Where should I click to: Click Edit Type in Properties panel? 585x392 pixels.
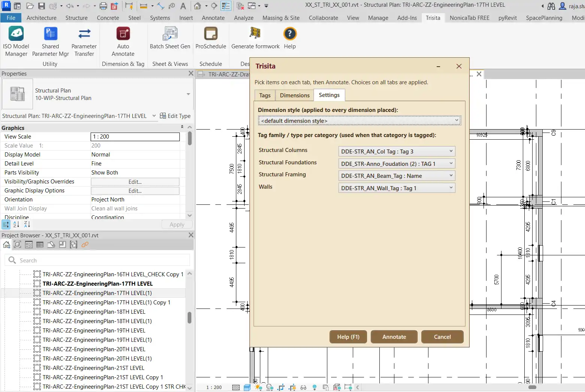point(175,116)
